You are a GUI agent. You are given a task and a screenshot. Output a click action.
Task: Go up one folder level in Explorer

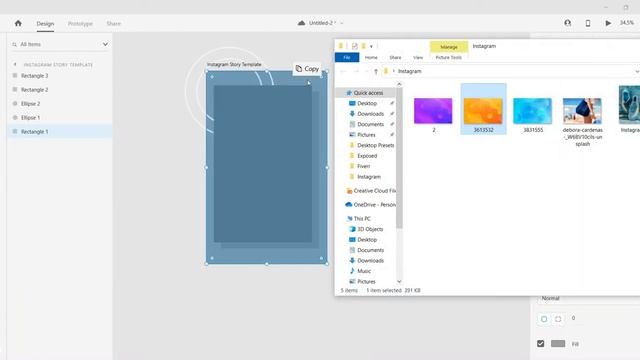click(x=376, y=71)
